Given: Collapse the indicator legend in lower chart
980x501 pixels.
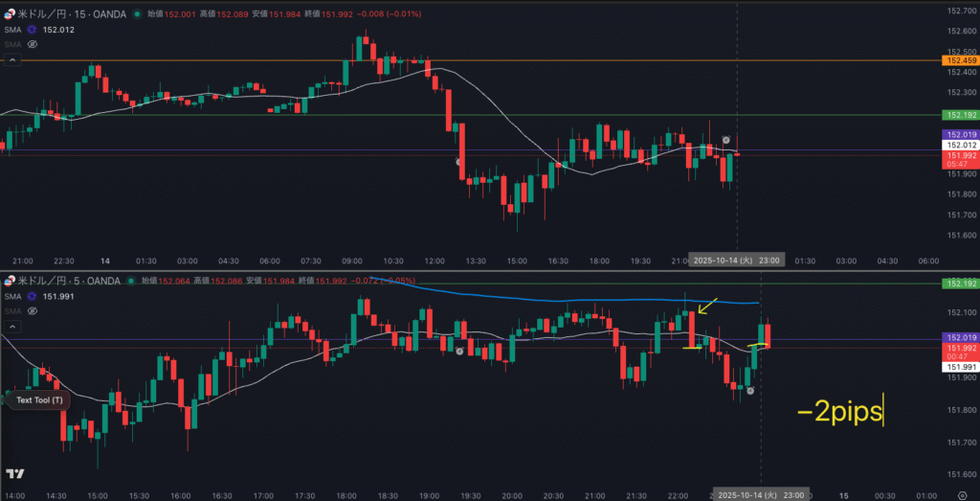Looking at the screenshot, I should (11, 326).
